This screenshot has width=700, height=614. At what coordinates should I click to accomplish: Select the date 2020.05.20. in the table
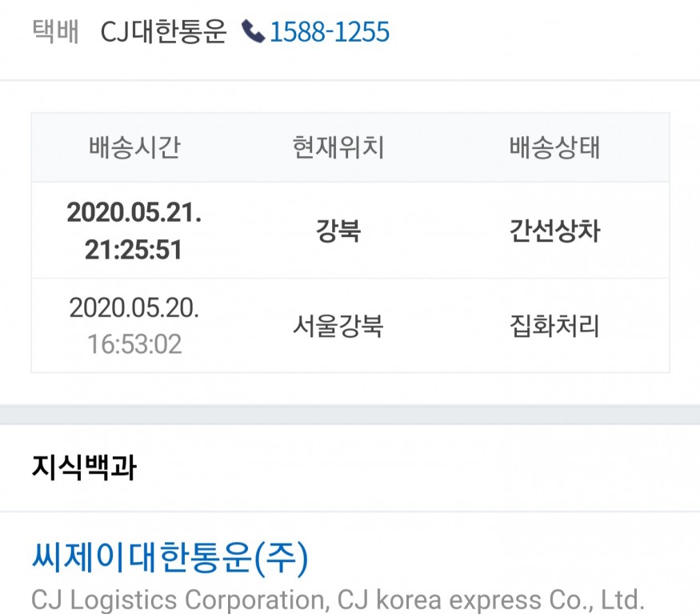(x=134, y=307)
